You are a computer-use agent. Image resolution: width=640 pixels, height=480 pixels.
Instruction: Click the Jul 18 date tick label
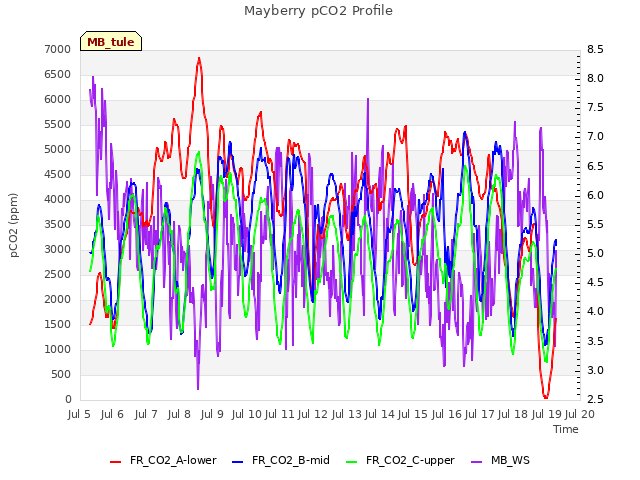[x=513, y=414]
